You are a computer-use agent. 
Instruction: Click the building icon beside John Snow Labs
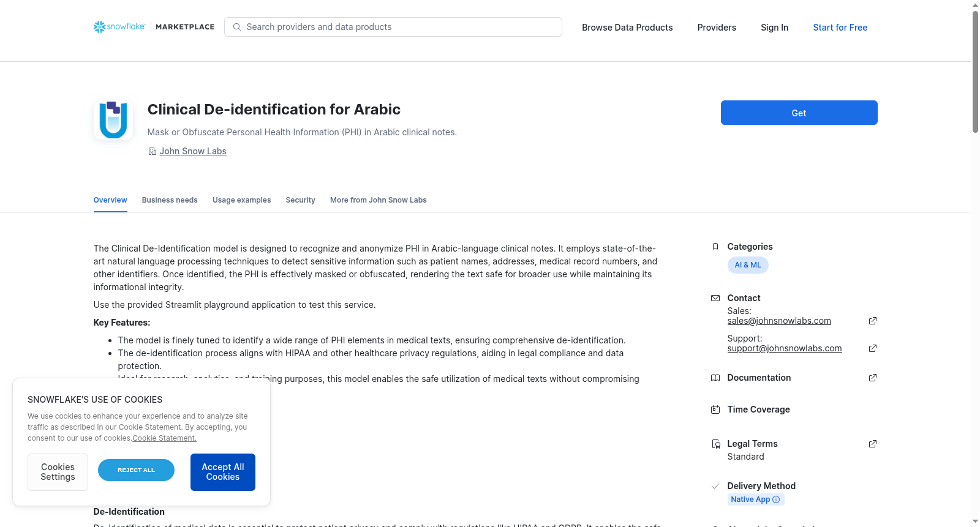(152, 151)
